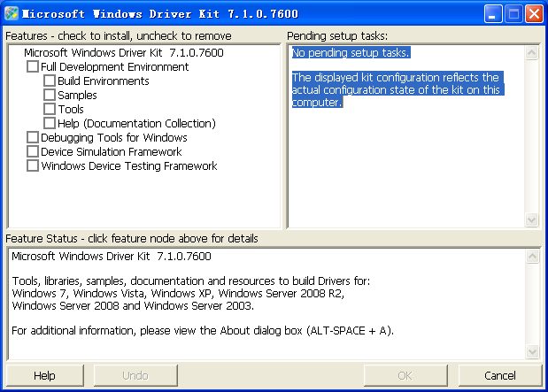Click up arrow in Feature Status scrollbar
Screen dimensions: 548x392
point(532,256)
